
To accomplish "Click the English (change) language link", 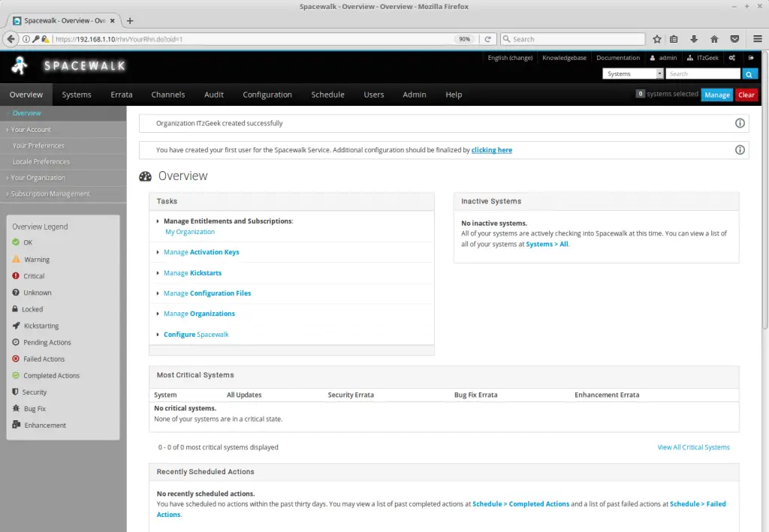I will [510, 58].
